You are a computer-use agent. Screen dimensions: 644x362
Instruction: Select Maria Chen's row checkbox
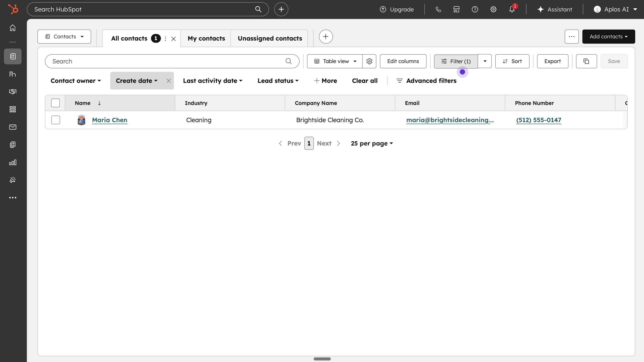pyautogui.click(x=55, y=120)
